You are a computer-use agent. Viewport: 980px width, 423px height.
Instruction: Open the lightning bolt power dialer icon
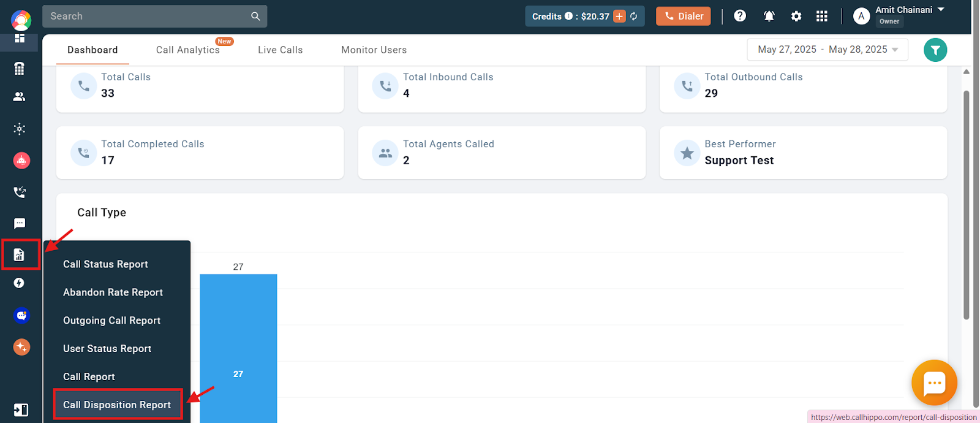point(20,283)
